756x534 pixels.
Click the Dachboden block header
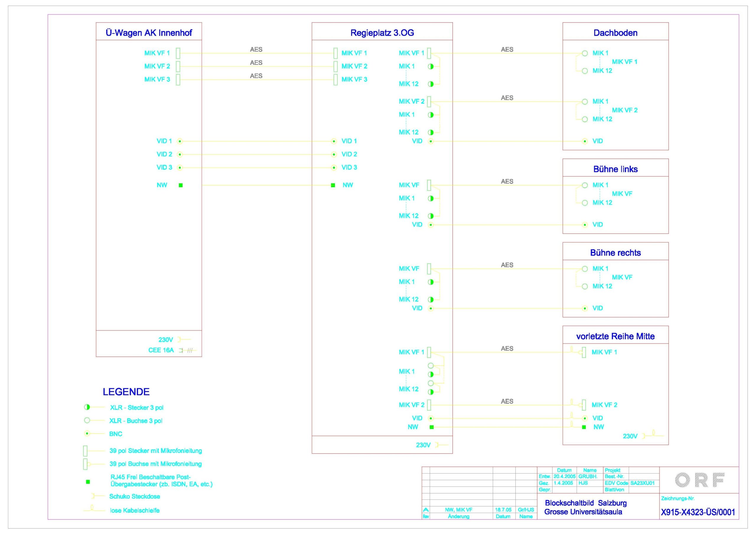pyautogui.click(x=615, y=32)
